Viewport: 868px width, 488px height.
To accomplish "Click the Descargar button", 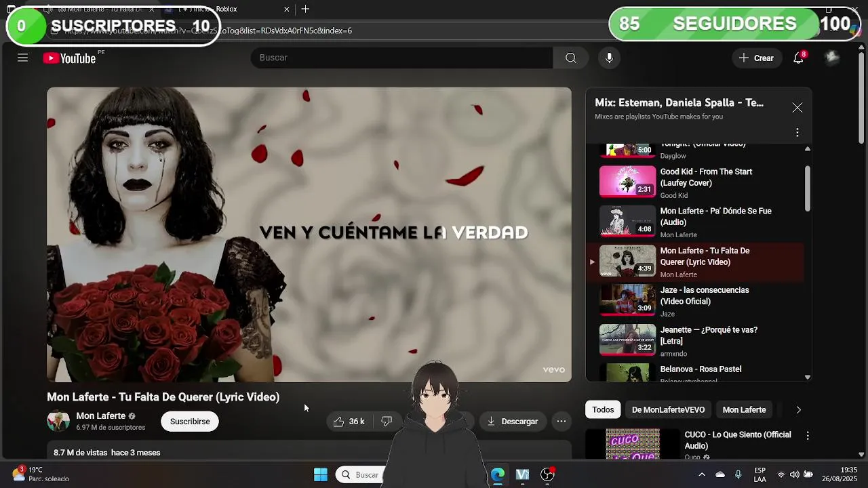I will (513, 422).
